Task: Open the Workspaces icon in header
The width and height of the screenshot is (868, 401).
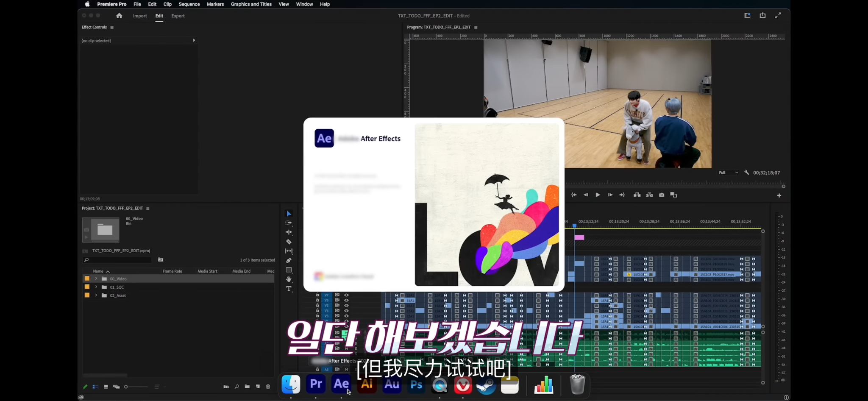Action: (x=747, y=15)
